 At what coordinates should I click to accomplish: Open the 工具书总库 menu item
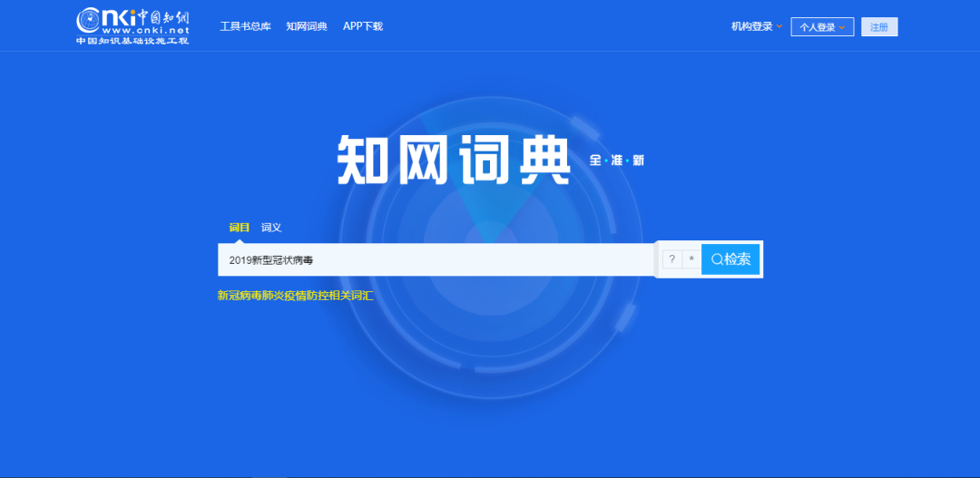245,26
